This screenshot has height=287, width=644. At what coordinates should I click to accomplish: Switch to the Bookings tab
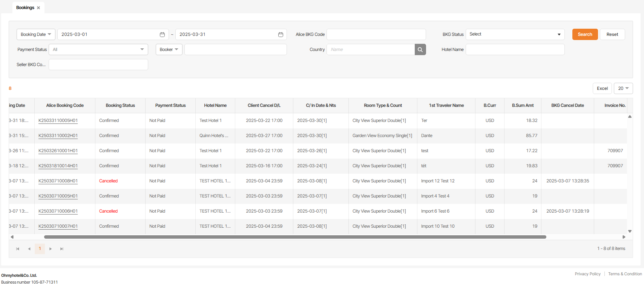click(25, 8)
